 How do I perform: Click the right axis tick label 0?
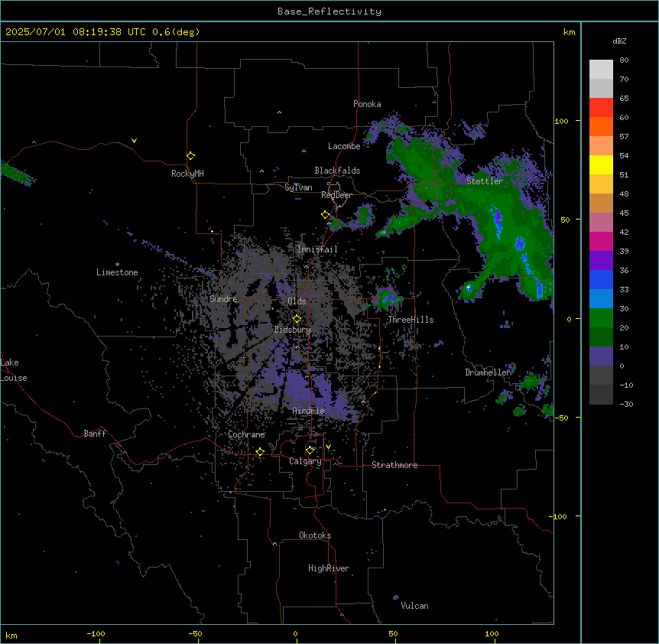569,320
